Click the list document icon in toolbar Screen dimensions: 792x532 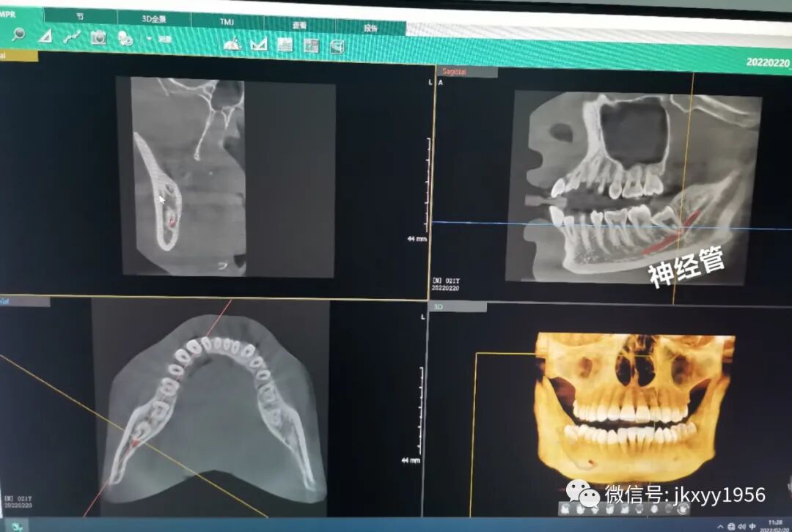click(285, 45)
